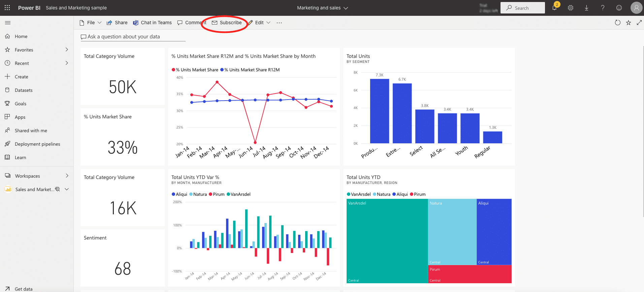Expand the Sales and Market workspace dropdown arrow
The image size is (644, 292).
[67, 189]
